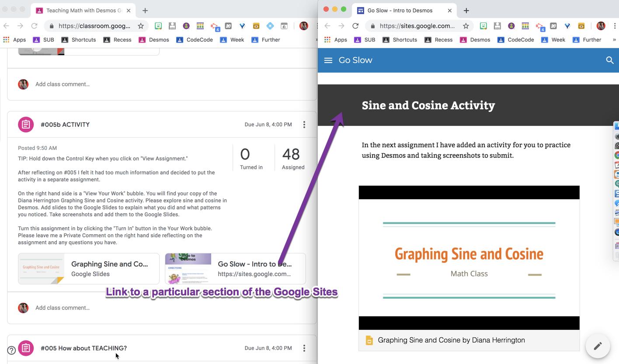Open the SUB bookmark in the Classroom window
The image size is (619, 364).
(x=43, y=40)
